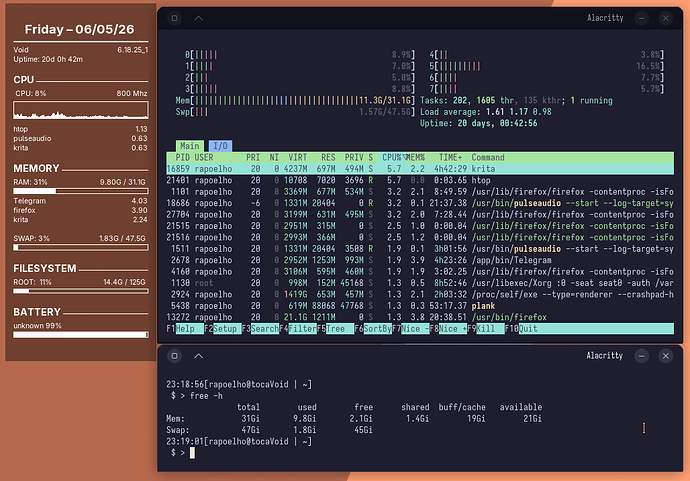Click the Swap: row in free output
Screen dimensions: 690x481
click(269, 430)
